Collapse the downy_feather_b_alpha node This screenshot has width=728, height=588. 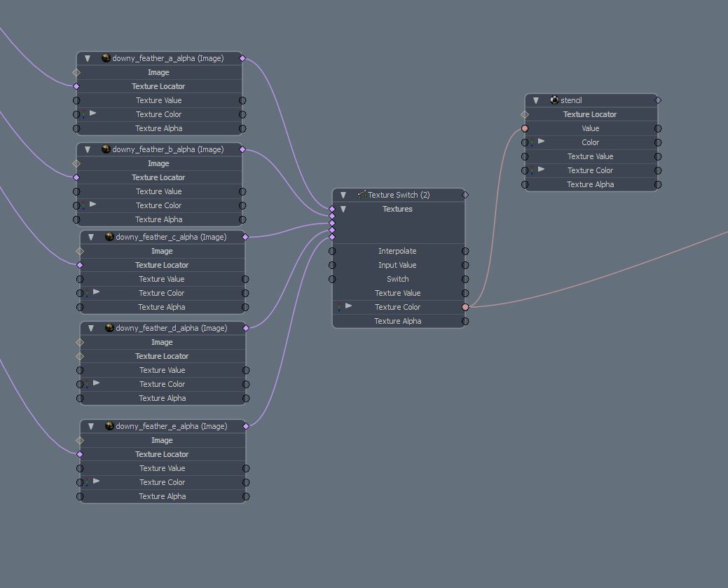(88, 149)
